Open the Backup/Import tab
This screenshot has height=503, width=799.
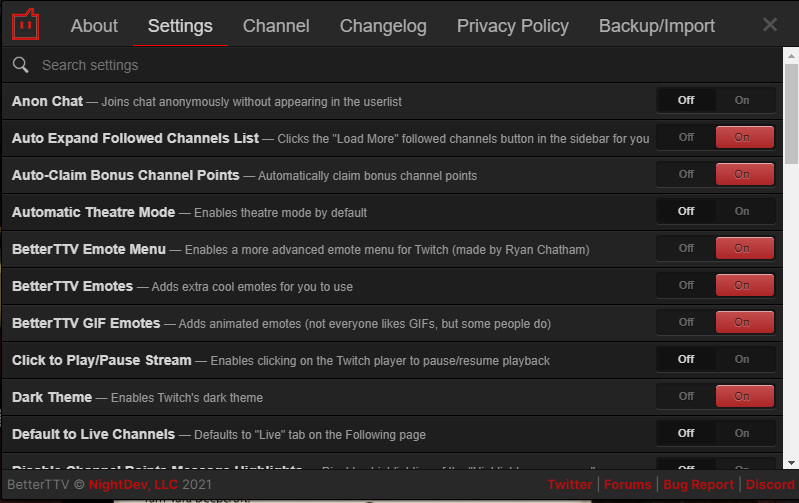click(x=656, y=25)
